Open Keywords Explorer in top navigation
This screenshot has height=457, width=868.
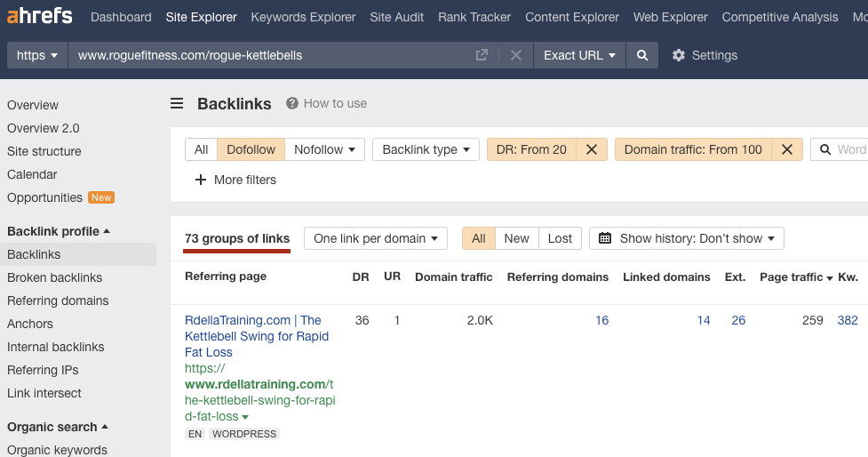coord(303,17)
